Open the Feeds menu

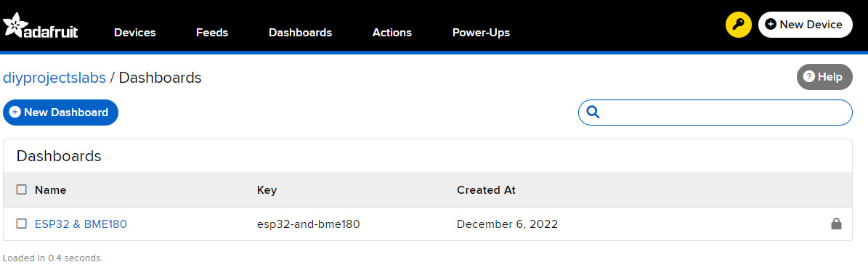pos(212,33)
